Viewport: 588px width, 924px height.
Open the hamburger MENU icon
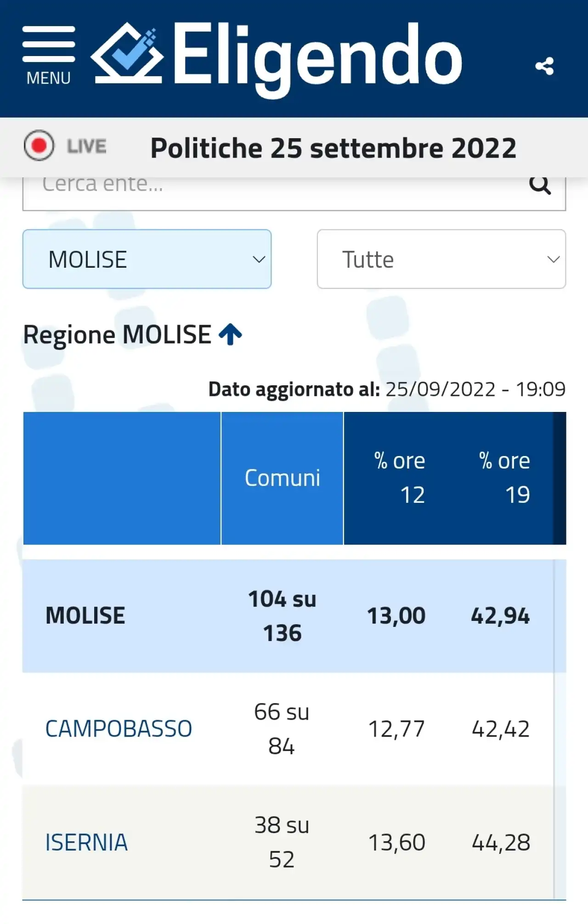(49, 55)
